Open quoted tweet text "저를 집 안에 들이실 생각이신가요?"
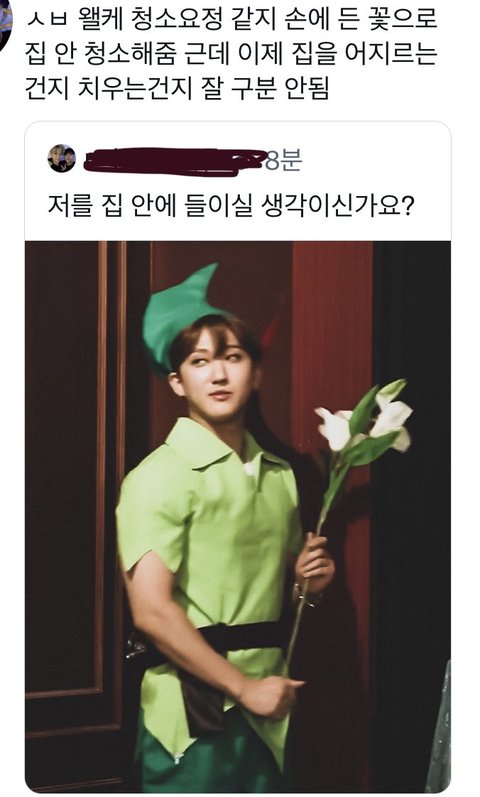The image size is (480, 797). pos(231,206)
